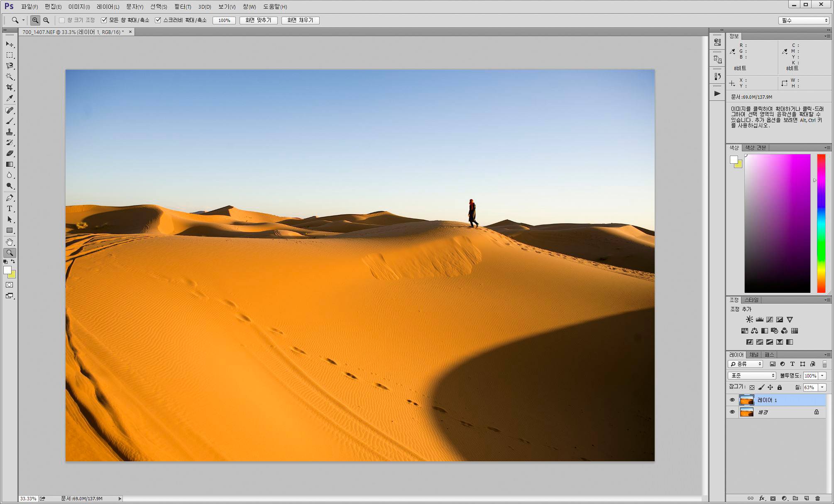Open the 표준 blend mode dropdown
This screenshot has width=834, height=504.
(752, 375)
